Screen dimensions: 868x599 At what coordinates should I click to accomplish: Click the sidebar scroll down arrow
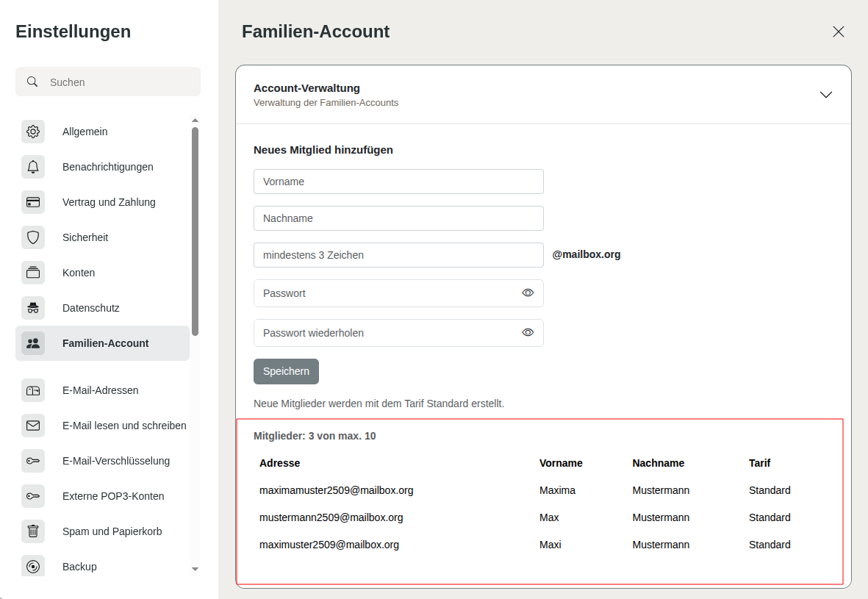[x=195, y=569]
